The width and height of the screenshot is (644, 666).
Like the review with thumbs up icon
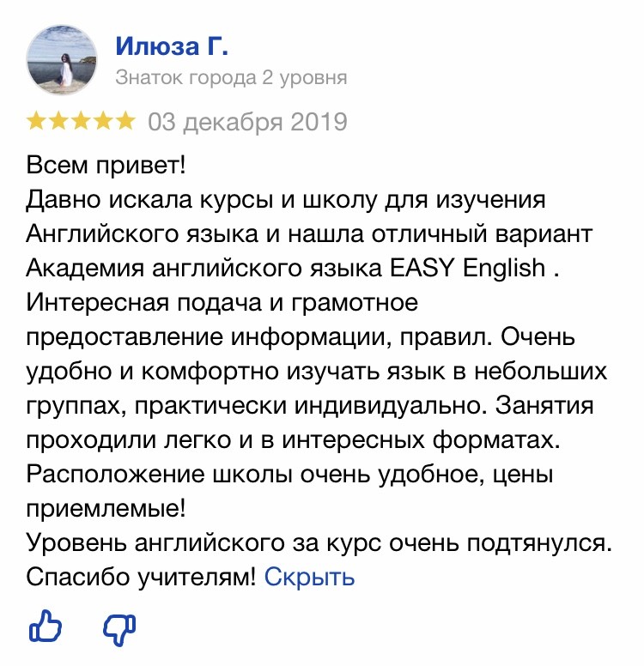45,625
